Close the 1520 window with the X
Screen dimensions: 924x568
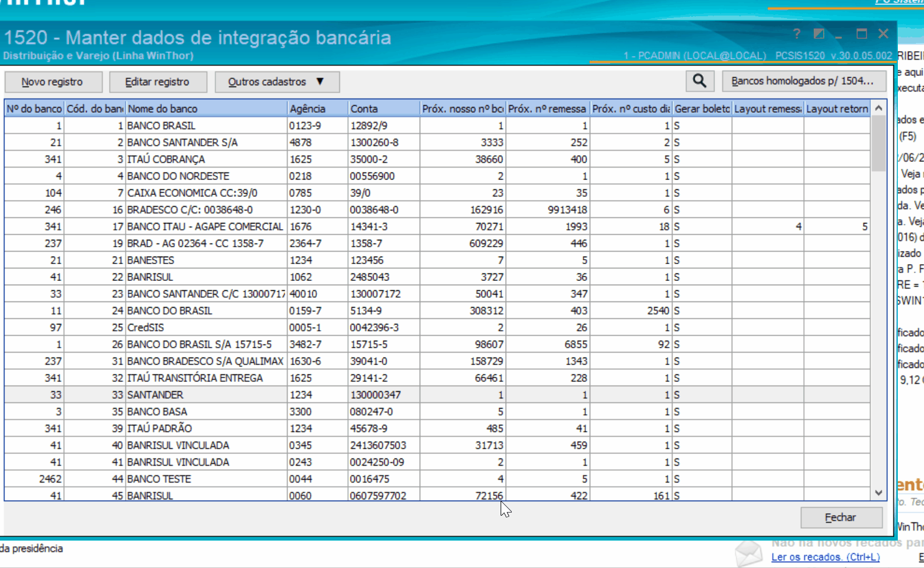(x=883, y=34)
